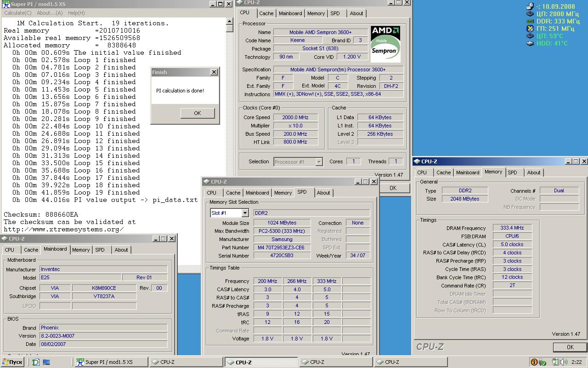Click the Memory Type field DDR2
Screen dimensions: 588x368
pos(465,190)
